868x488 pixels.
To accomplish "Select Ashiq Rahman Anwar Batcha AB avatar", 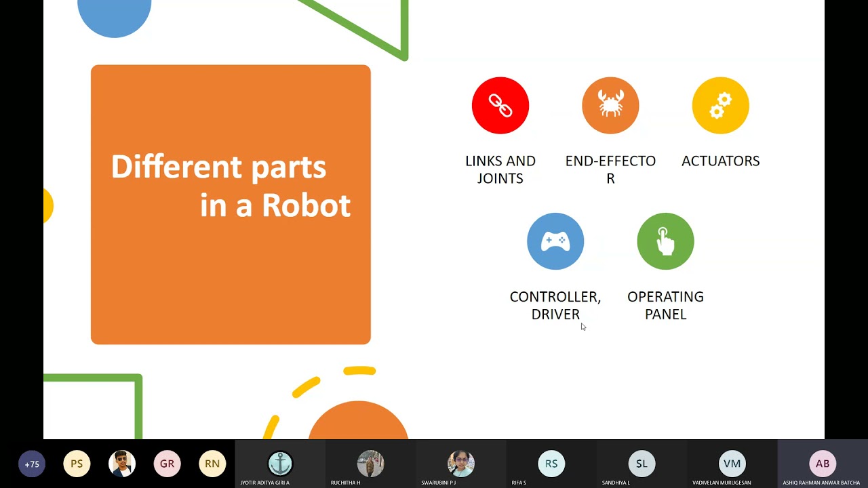I will [x=823, y=464].
